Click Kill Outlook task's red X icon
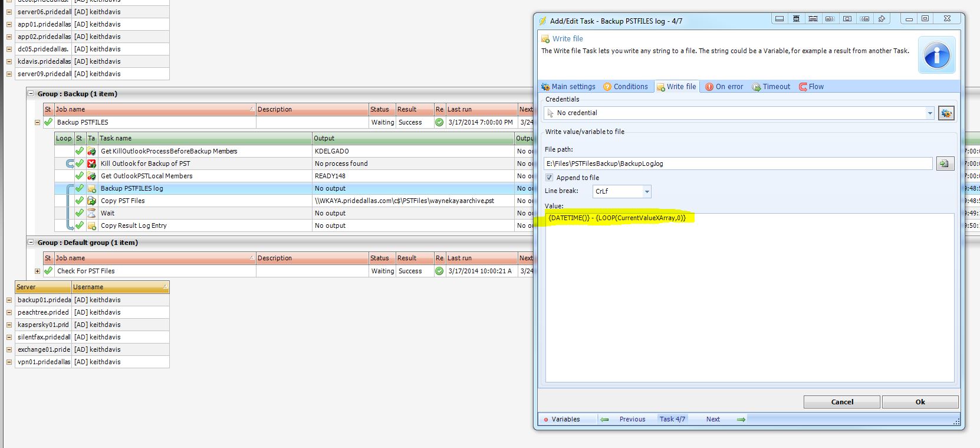Viewport: 980px width, 448px height. [x=91, y=163]
